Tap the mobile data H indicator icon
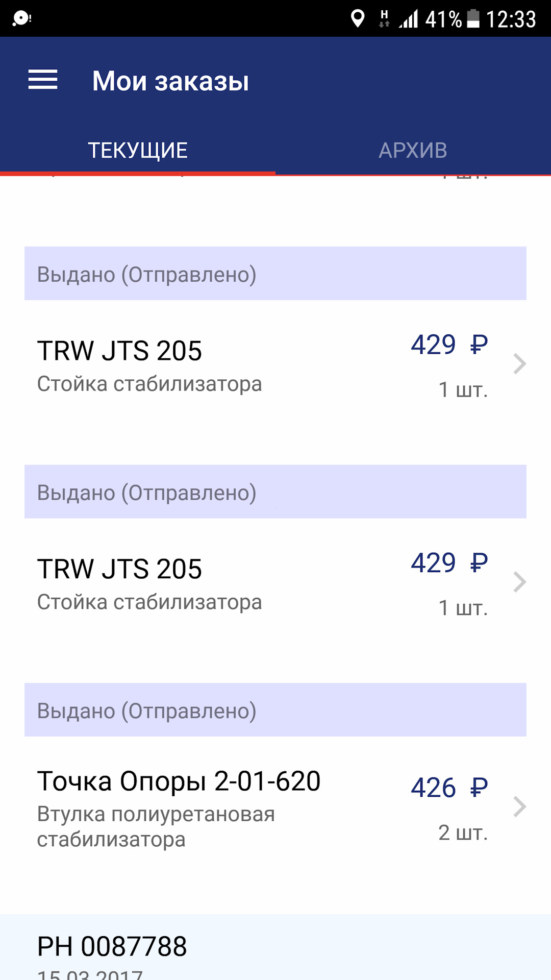This screenshot has width=551, height=980. 384,19
